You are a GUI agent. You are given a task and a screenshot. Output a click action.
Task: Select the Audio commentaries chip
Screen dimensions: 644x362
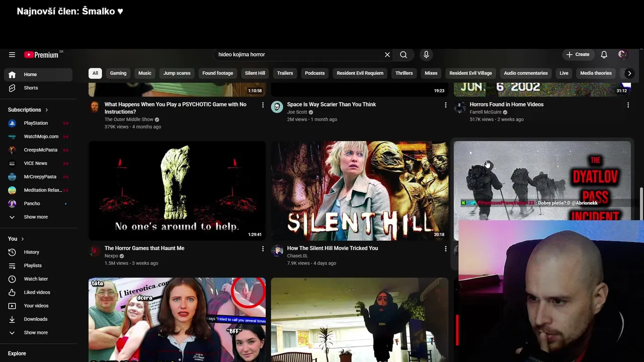point(526,73)
